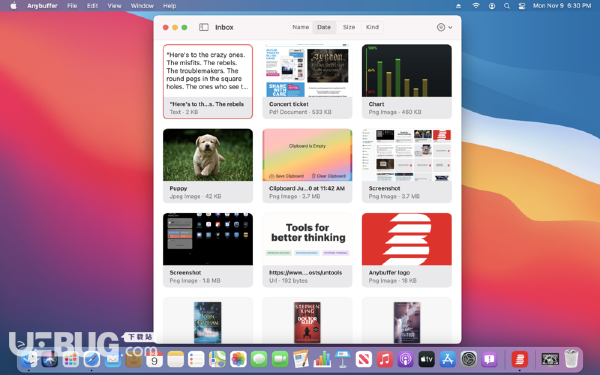600x375 pixels.
Task: Open Notes from the Dock
Action: point(175,359)
